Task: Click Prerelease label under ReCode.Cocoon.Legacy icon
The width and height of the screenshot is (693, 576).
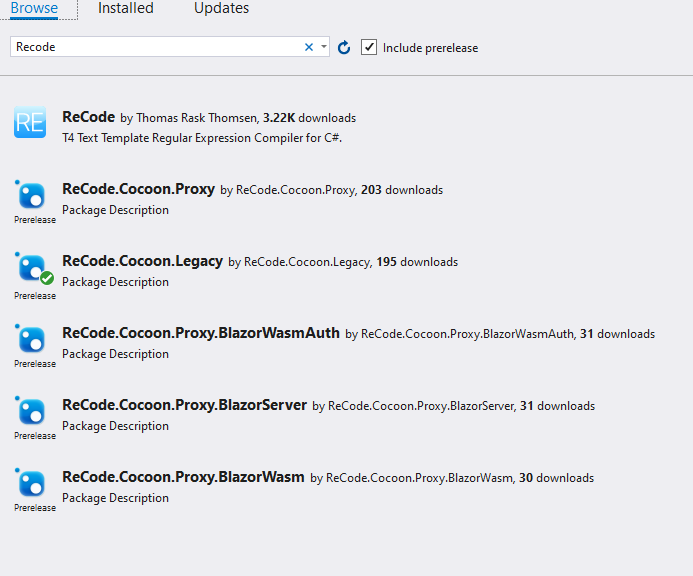Action: pyautogui.click(x=35, y=296)
